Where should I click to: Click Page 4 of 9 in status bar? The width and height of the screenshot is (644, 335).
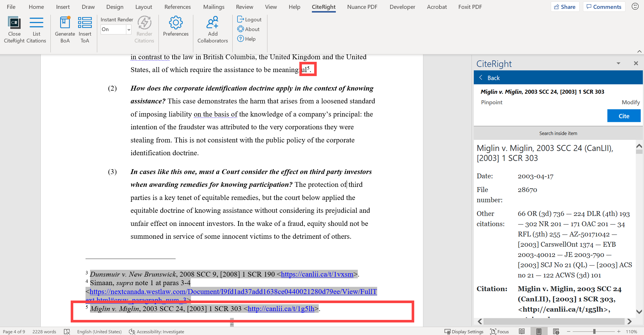point(14,332)
